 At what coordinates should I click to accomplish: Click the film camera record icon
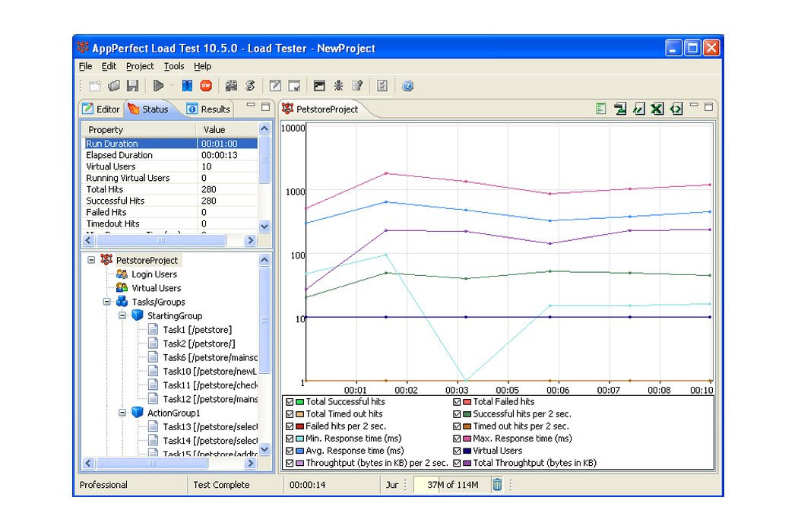point(231,86)
